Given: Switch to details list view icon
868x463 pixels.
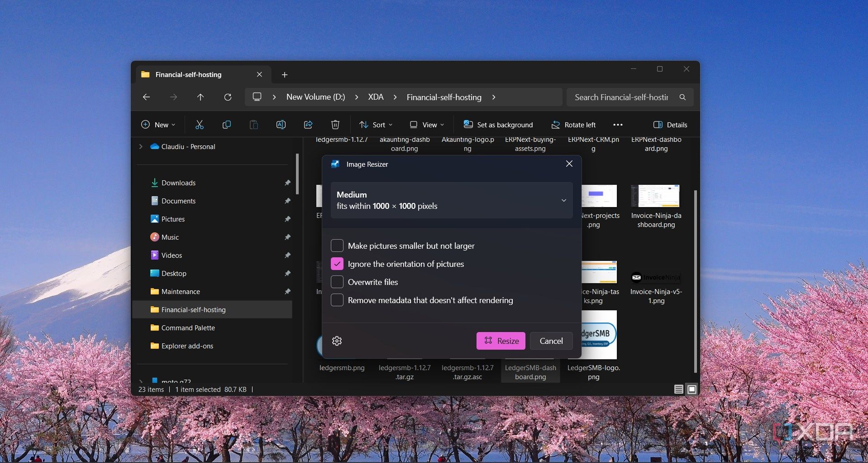Looking at the screenshot, I should click(678, 389).
